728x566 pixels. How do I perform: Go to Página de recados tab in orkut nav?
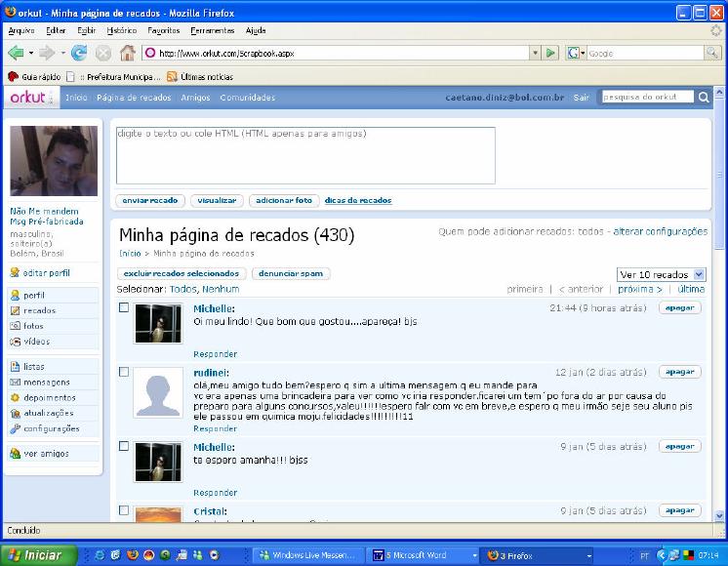click(134, 98)
